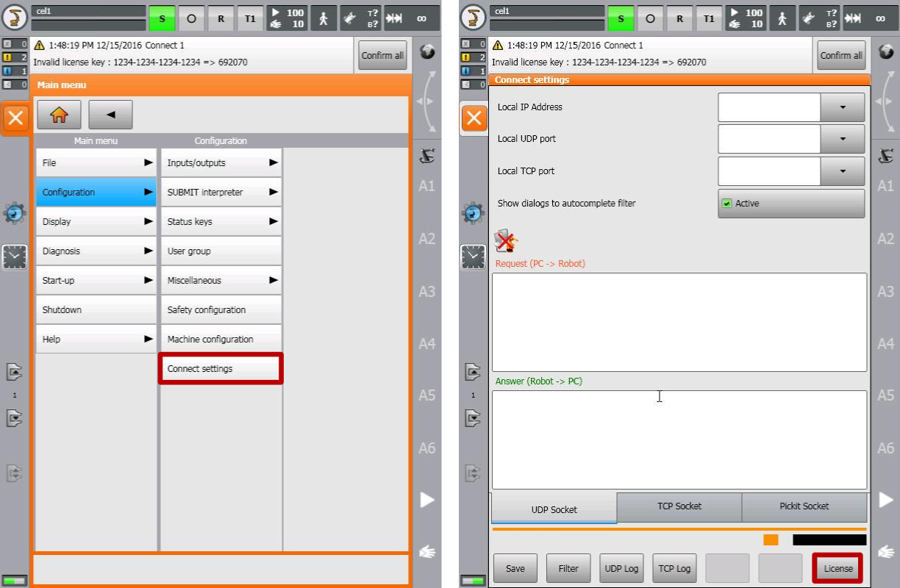Click the orange status indicator square
The image size is (900, 588).
[771, 540]
